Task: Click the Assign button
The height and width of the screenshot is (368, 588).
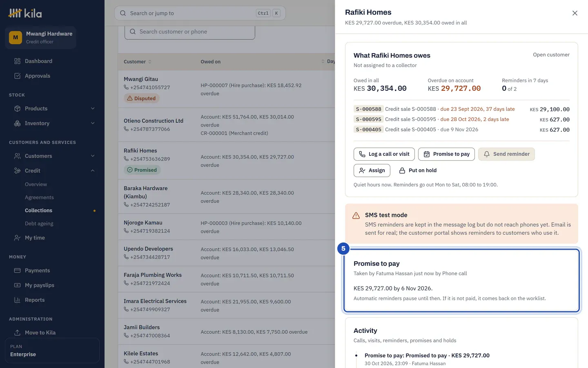Action: click(x=372, y=171)
